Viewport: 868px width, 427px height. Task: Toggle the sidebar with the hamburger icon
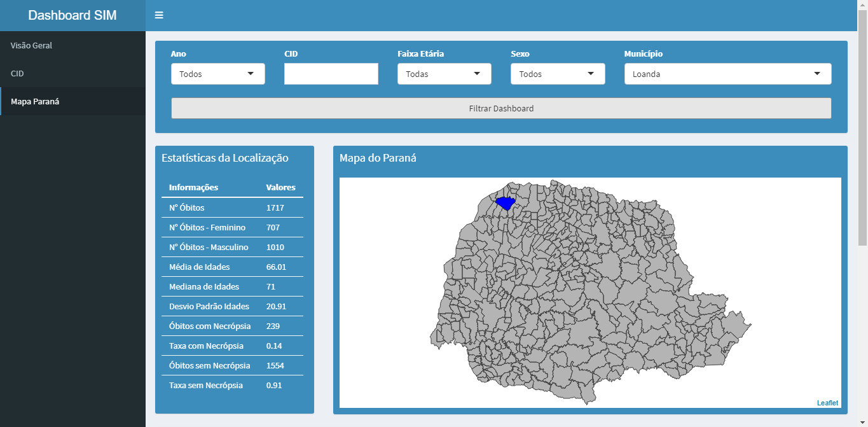(x=159, y=15)
